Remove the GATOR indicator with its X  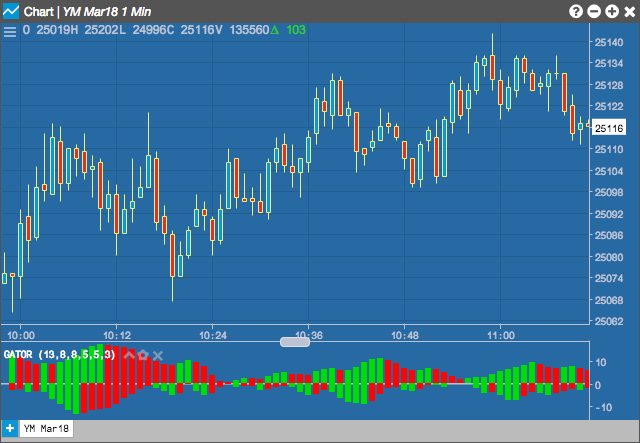(x=158, y=356)
